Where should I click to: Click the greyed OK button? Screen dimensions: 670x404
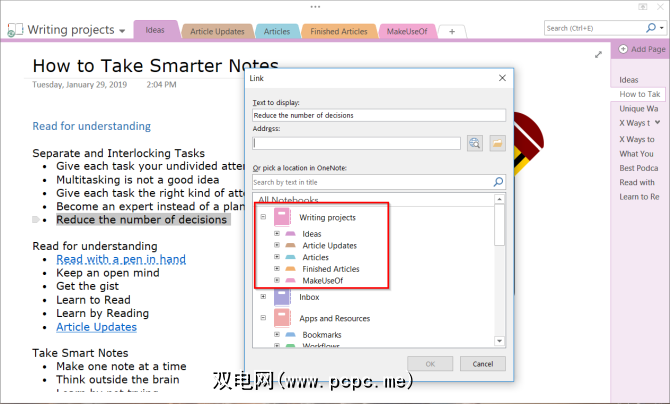(x=430, y=364)
